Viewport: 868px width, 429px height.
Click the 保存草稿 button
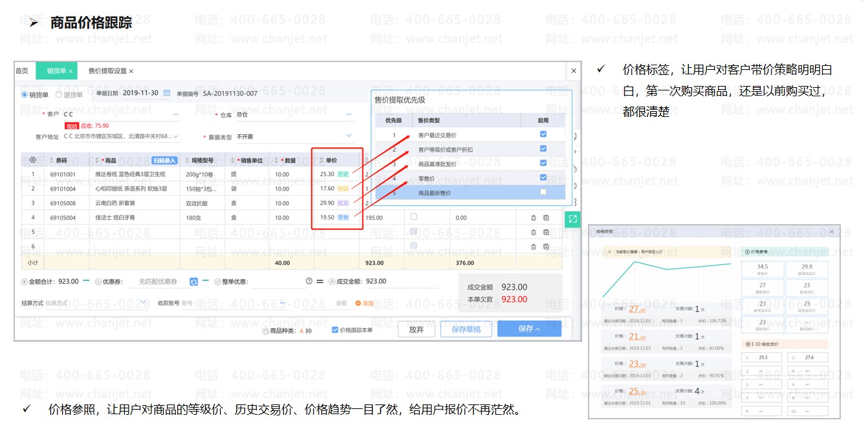tap(466, 329)
